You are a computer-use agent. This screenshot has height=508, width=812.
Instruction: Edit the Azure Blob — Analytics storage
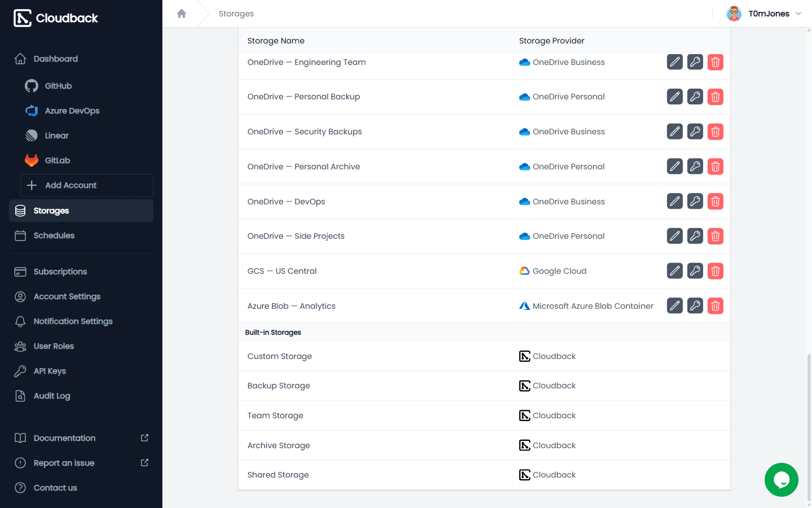click(x=675, y=306)
